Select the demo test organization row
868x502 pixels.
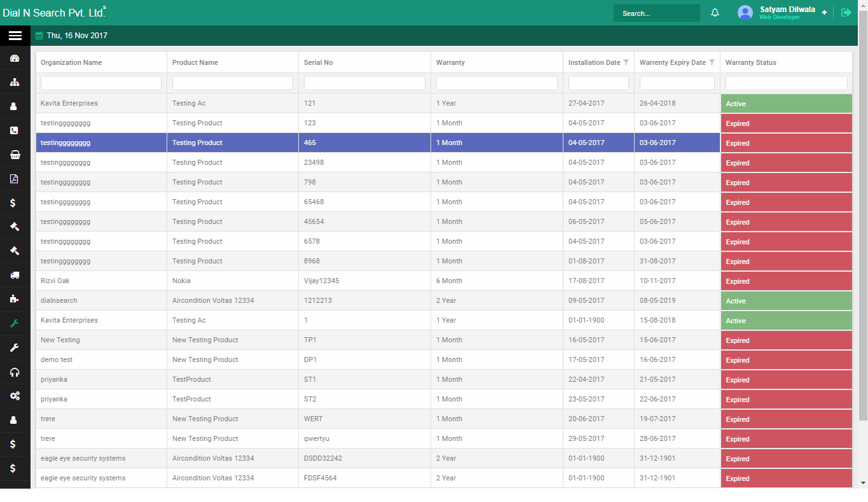(444, 359)
